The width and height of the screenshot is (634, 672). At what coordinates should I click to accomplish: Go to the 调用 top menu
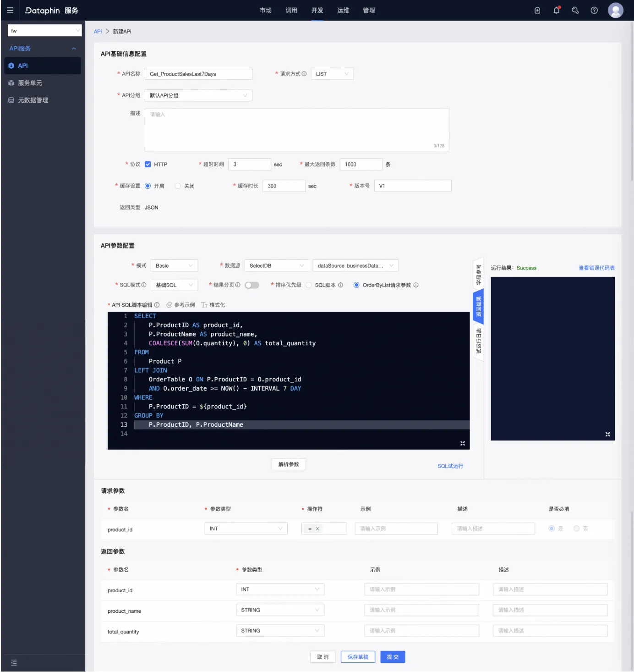[x=291, y=10]
